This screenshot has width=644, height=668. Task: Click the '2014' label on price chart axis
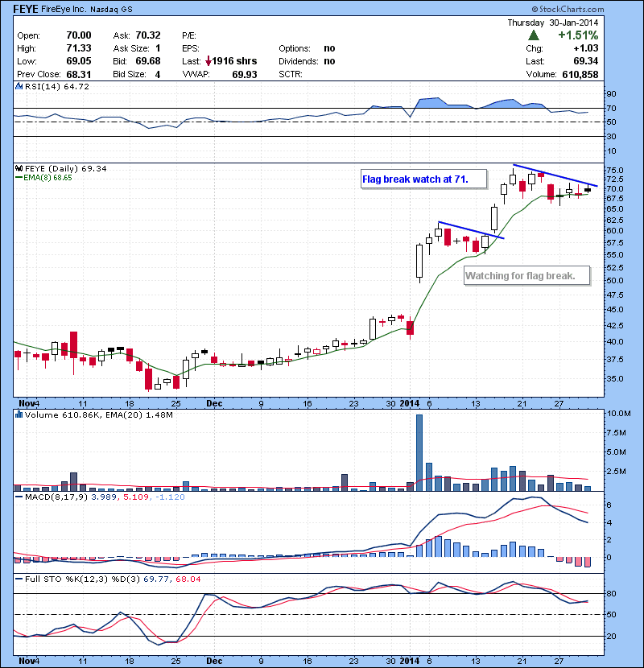tap(410, 403)
